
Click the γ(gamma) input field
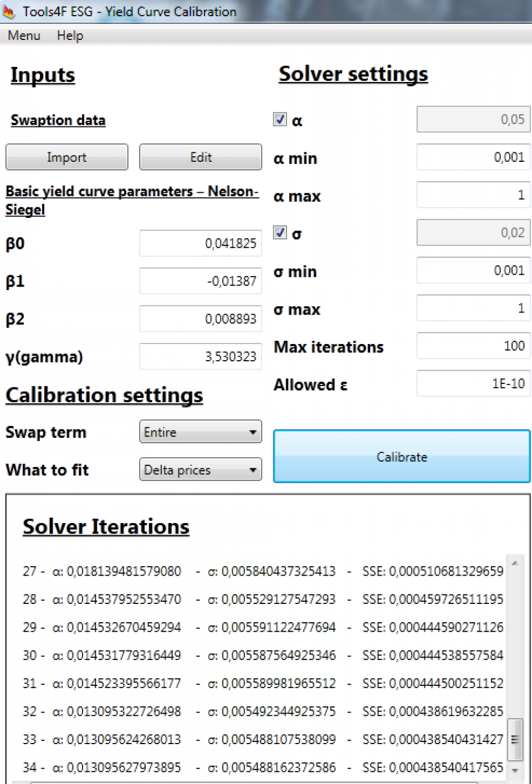tap(200, 356)
